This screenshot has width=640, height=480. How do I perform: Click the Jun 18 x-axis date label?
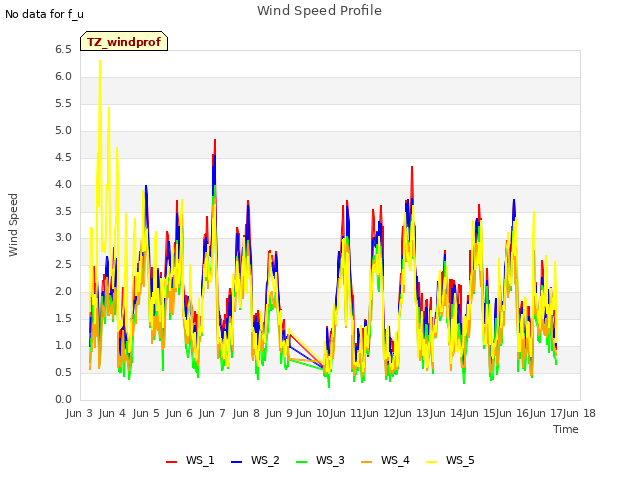580,413
